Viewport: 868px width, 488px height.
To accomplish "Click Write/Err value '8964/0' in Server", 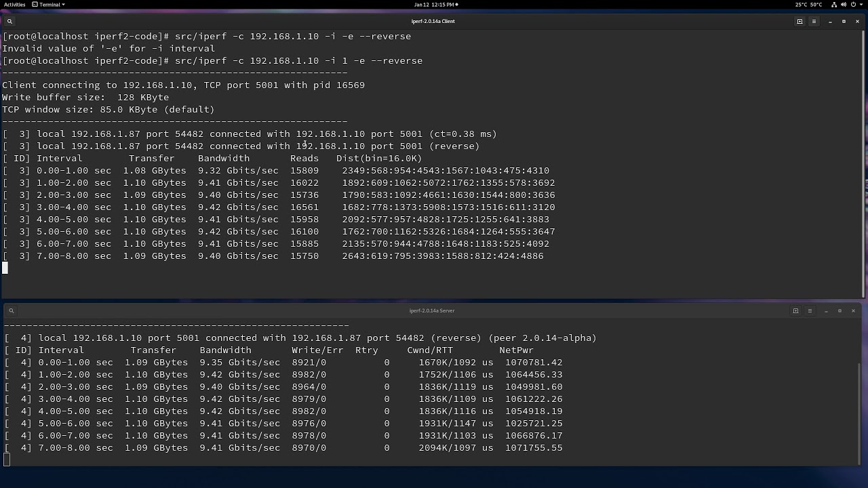I will [309, 386].
